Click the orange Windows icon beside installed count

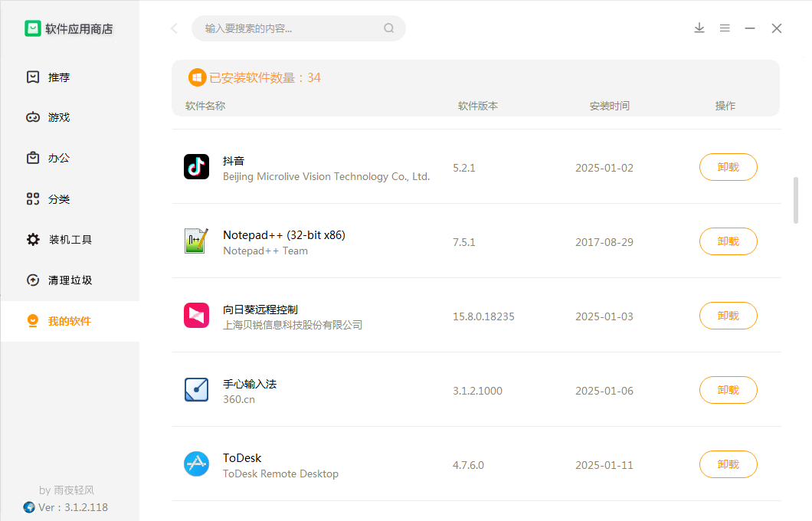(x=197, y=77)
